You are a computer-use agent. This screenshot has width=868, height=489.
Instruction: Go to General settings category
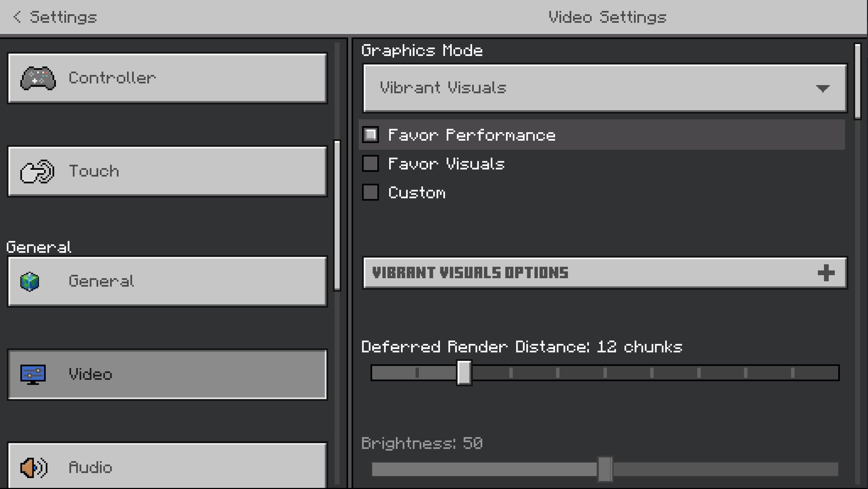(x=167, y=281)
